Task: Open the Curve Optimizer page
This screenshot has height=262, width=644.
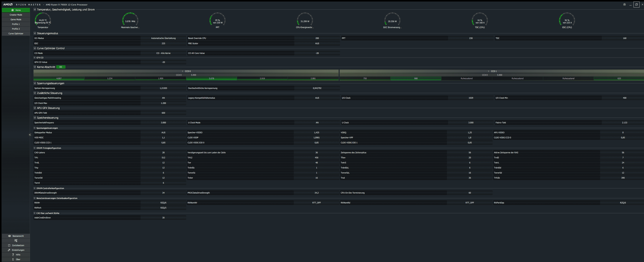Action: click(x=16, y=33)
